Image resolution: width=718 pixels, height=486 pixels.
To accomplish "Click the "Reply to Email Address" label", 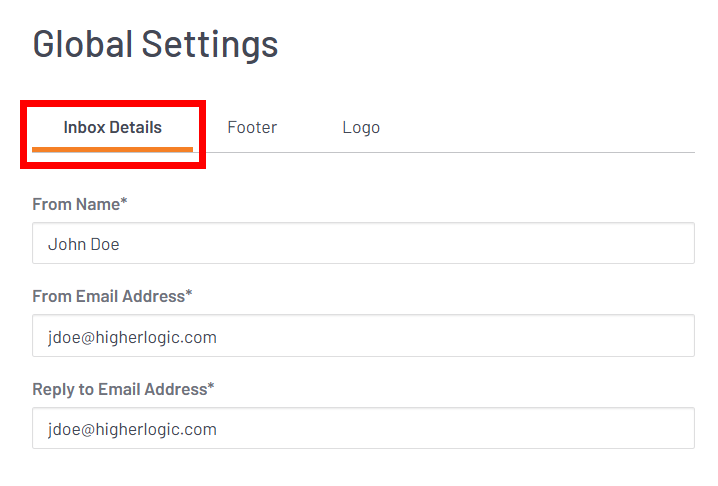I will [x=119, y=389].
